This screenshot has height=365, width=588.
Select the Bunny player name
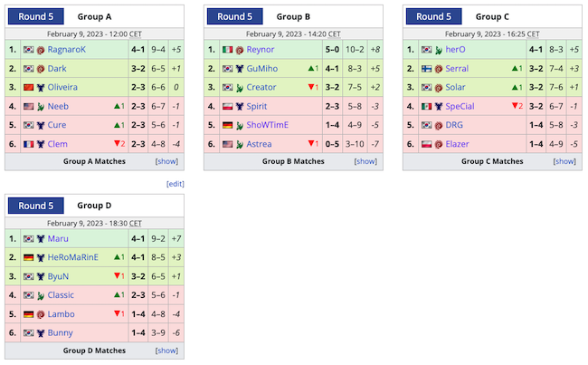pyautogui.click(x=61, y=333)
